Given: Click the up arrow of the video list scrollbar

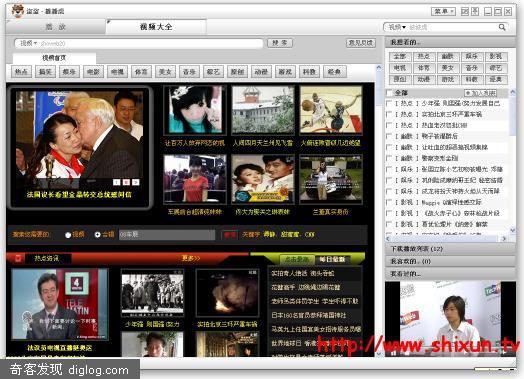Looking at the screenshot, I should tap(512, 92).
